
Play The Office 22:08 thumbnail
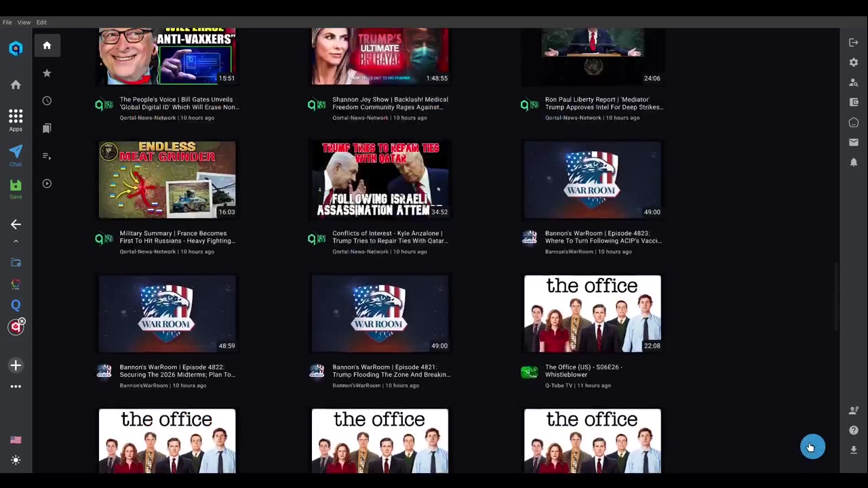[x=593, y=313]
